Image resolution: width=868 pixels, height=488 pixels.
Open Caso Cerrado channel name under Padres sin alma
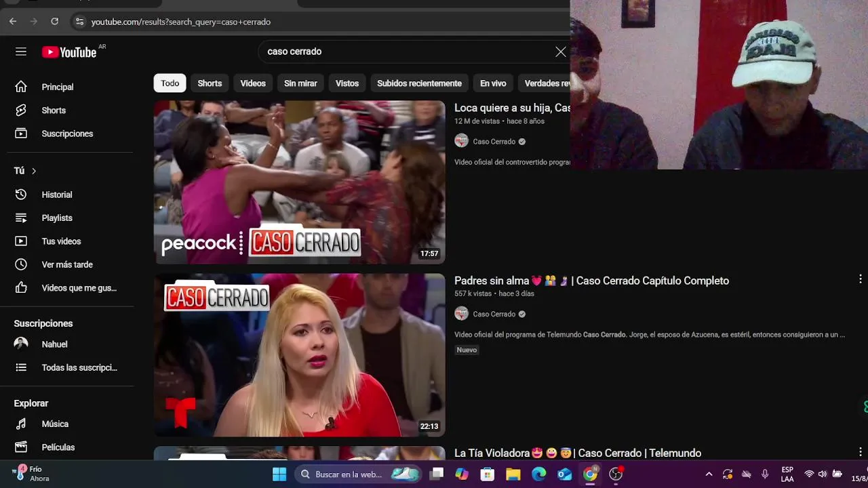point(494,314)
